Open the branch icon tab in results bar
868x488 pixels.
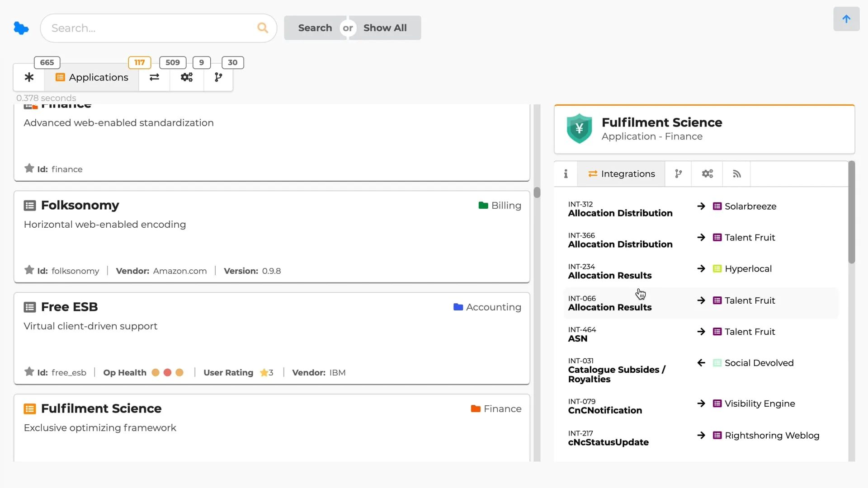pyautogui.click(x=218, y=77)
